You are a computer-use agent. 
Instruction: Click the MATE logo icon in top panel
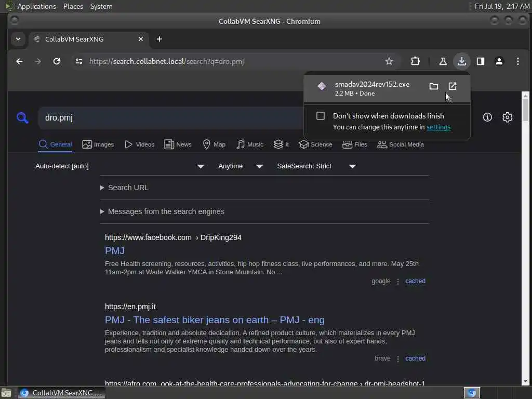[9, 6]
